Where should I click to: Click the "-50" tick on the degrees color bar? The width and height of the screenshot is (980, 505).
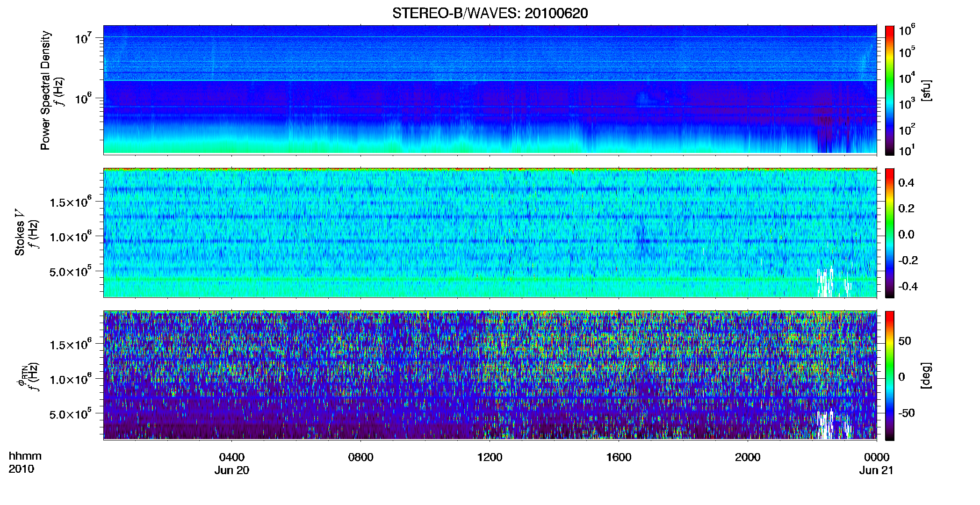coord(907,413)
